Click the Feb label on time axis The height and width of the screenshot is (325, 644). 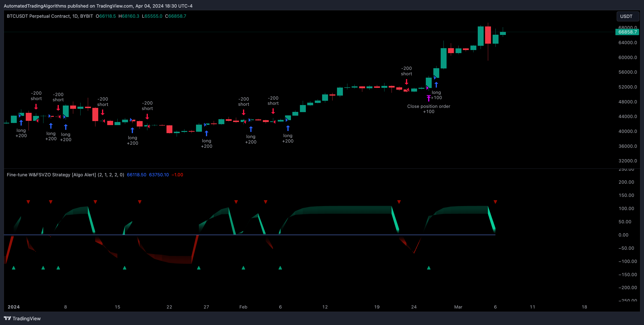tap(243, 307)
